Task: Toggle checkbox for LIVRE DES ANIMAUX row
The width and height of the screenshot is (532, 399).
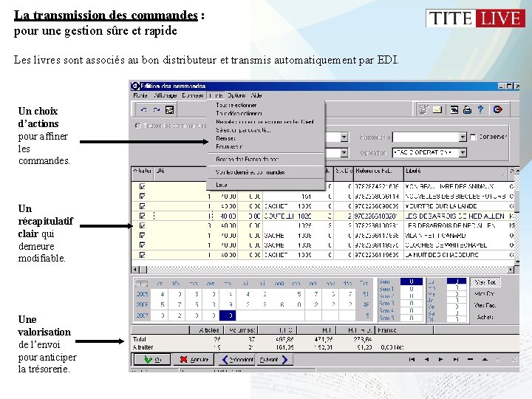Action: coord(143,186)
